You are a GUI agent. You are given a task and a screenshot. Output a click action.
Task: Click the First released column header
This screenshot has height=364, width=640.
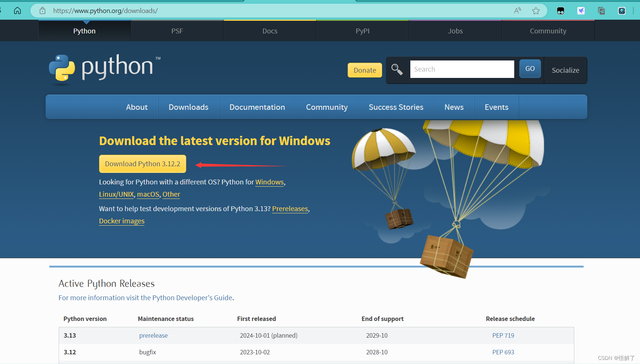point(256,319)
